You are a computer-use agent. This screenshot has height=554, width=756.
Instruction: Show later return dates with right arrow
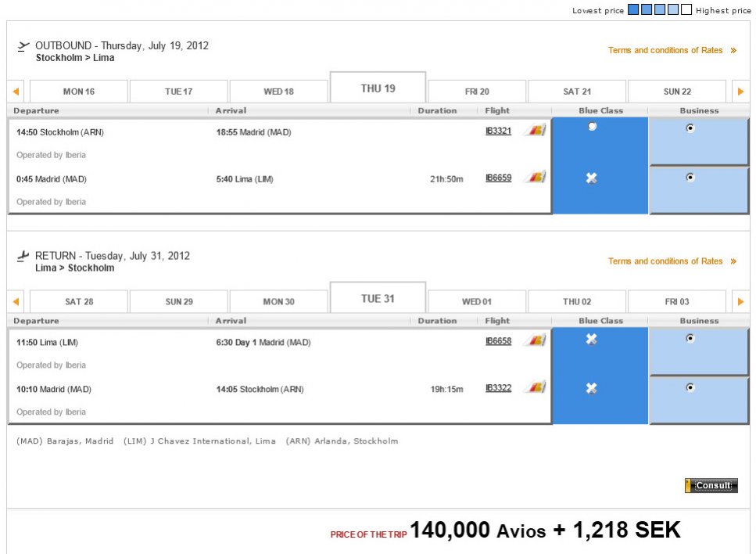(740, 301)
